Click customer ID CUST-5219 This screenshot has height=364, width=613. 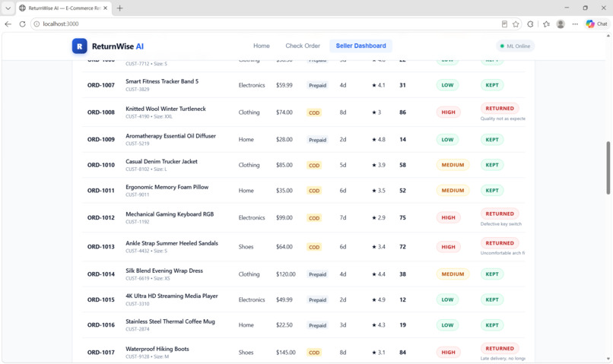137,144
